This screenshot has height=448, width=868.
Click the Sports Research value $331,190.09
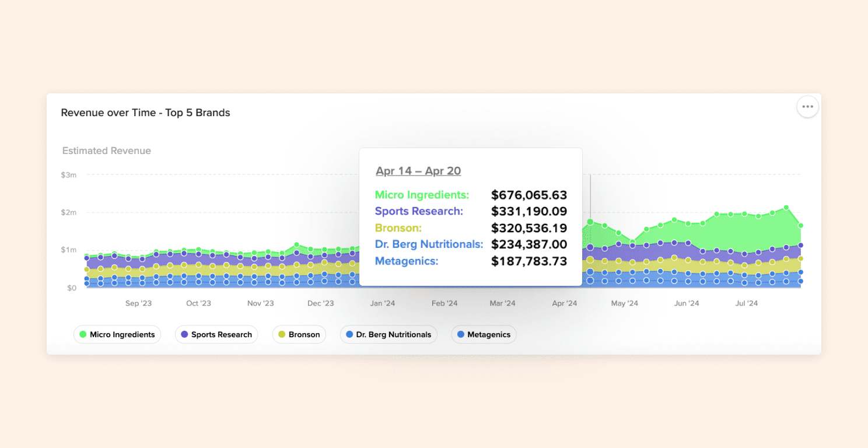(529, 211)
